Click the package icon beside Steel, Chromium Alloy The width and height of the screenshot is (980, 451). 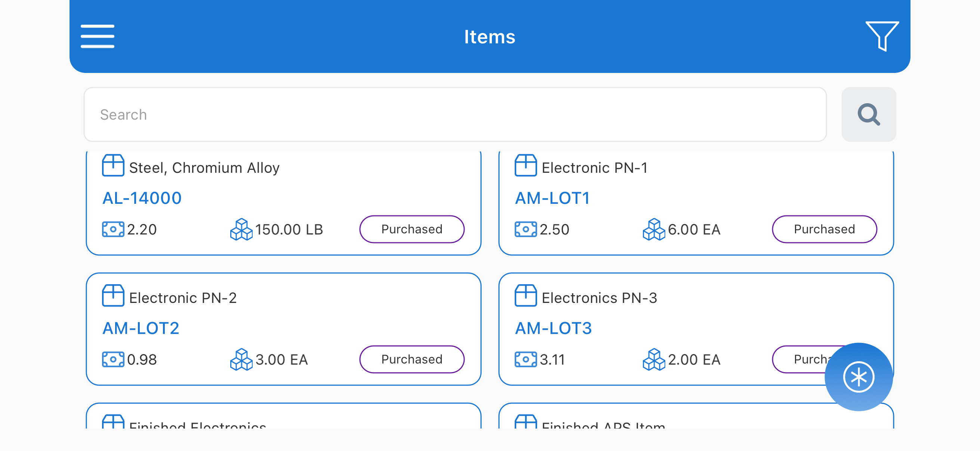(113, 166)
